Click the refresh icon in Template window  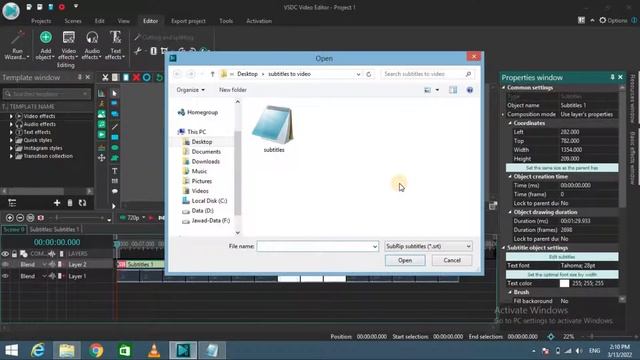tap(82, 203)
